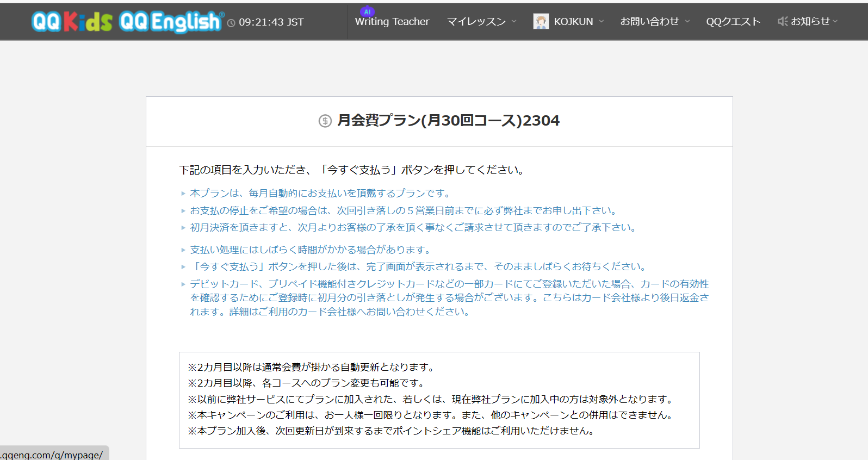Image resolution: width=868 pixels, height=460 pixels.
Task: Expand the dropdown arrow next to KOJKUN
Action: coord(601,21)
